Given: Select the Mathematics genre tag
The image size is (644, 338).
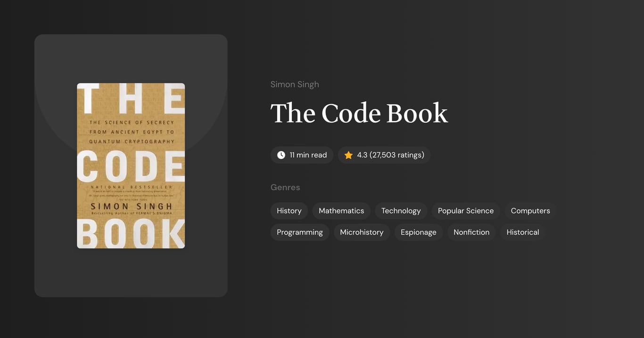Looking at the screenshot, I should [x=341, y=211].
